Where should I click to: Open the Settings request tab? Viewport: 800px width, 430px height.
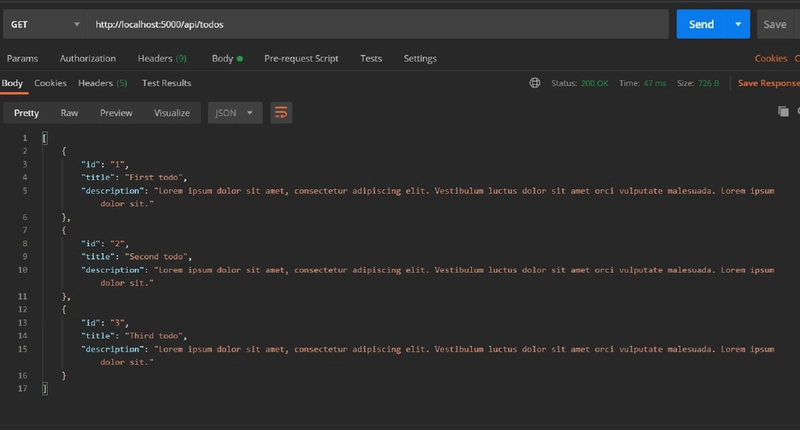click(x=420, y=58)
